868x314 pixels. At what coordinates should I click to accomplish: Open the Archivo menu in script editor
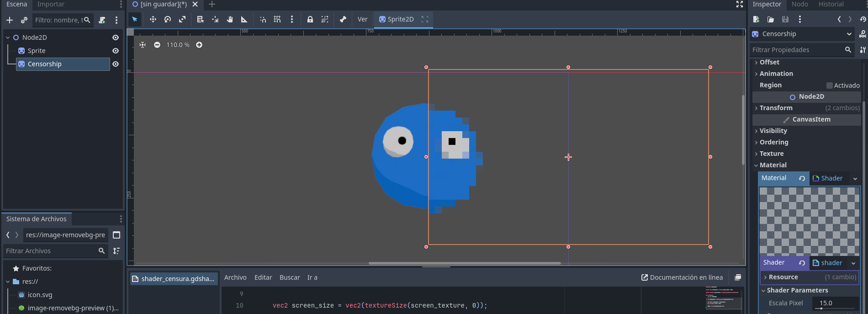pyautogui.click(x=235, y=277)
